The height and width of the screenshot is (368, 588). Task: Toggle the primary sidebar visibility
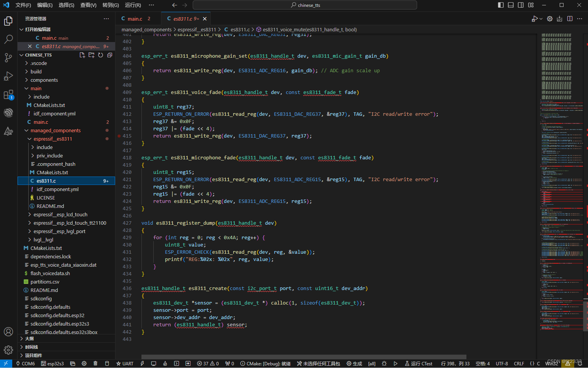[501, 5]
